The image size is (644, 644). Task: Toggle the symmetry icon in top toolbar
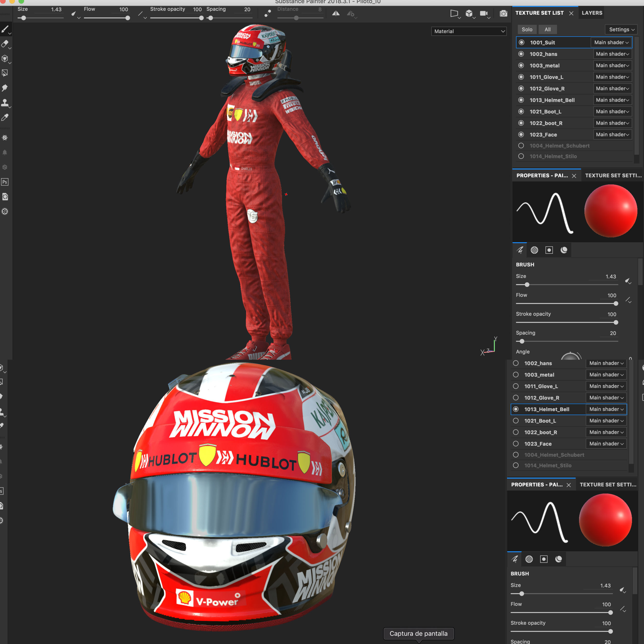coord(336,13)
